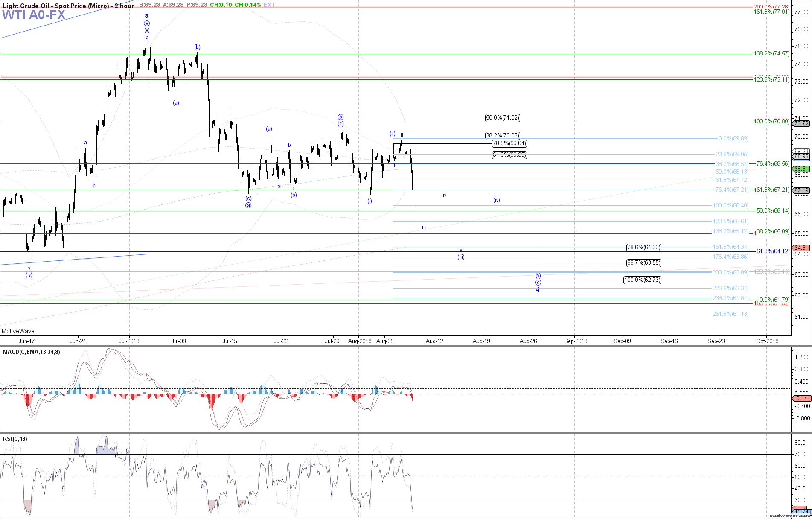Viewport: 812px width, 519px height.
Task: Click the Sep-2018 date on the time axis
Action: [x=576, y=341]
